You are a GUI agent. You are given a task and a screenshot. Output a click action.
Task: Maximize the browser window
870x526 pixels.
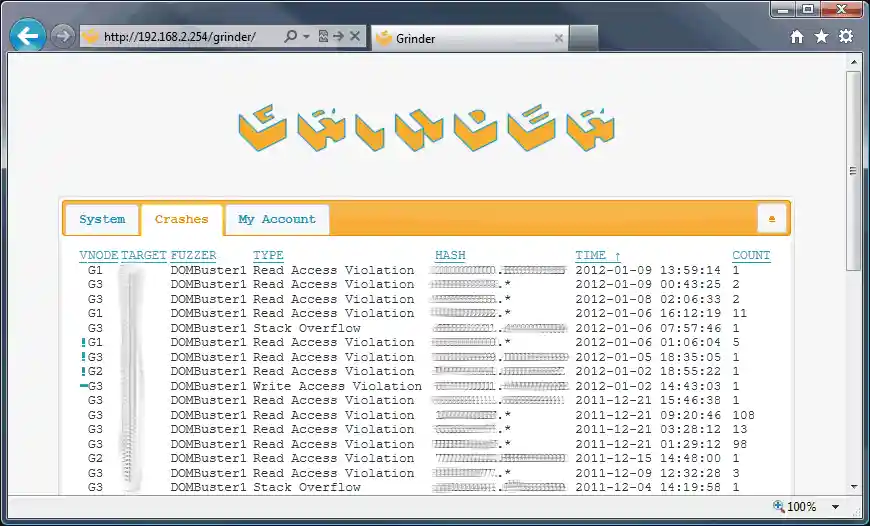(808, 9)
